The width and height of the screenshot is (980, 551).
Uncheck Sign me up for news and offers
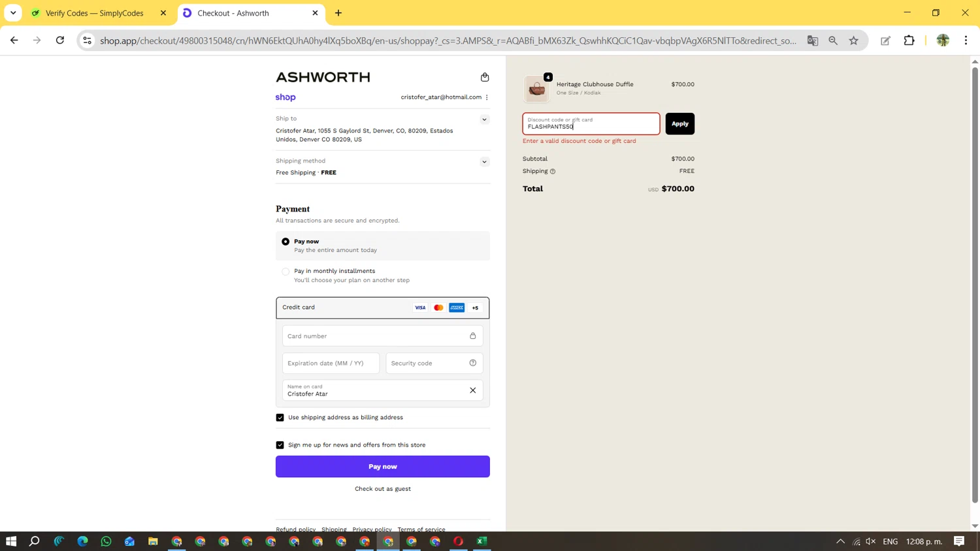pos(280,445)
